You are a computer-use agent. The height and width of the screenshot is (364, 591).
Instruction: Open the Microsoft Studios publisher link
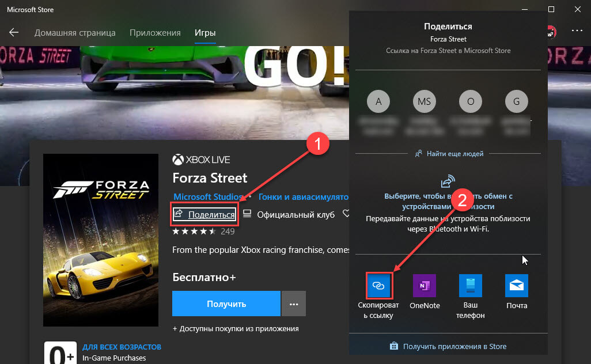[x=208, y=197]
